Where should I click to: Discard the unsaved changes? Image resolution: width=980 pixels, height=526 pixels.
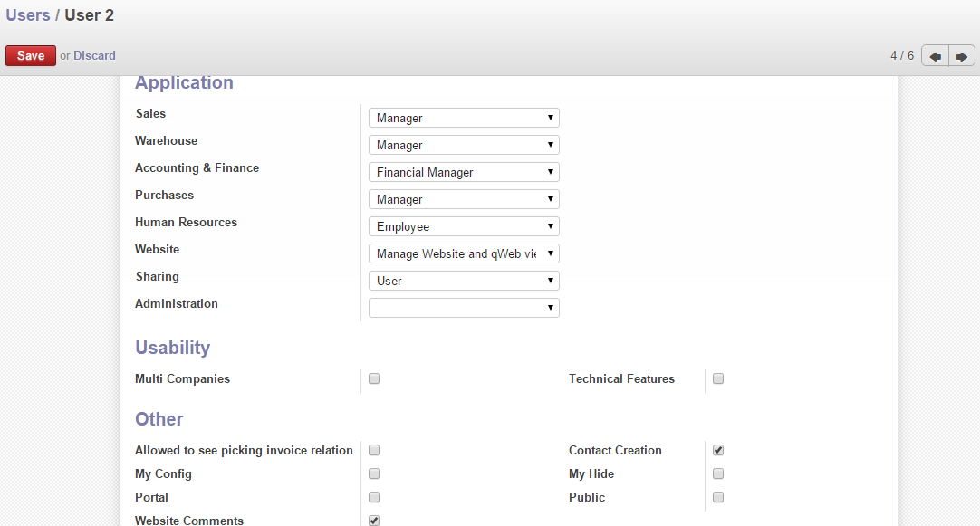coord(94,55)
